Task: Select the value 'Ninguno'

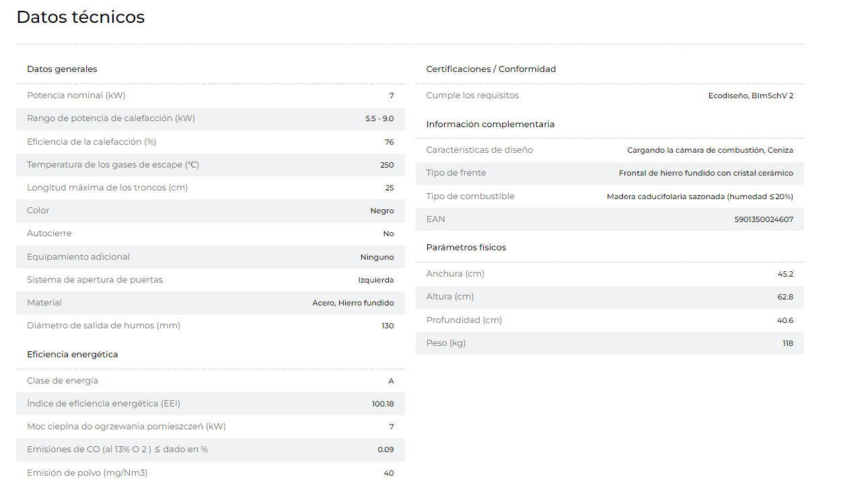Action: point(377,257)
